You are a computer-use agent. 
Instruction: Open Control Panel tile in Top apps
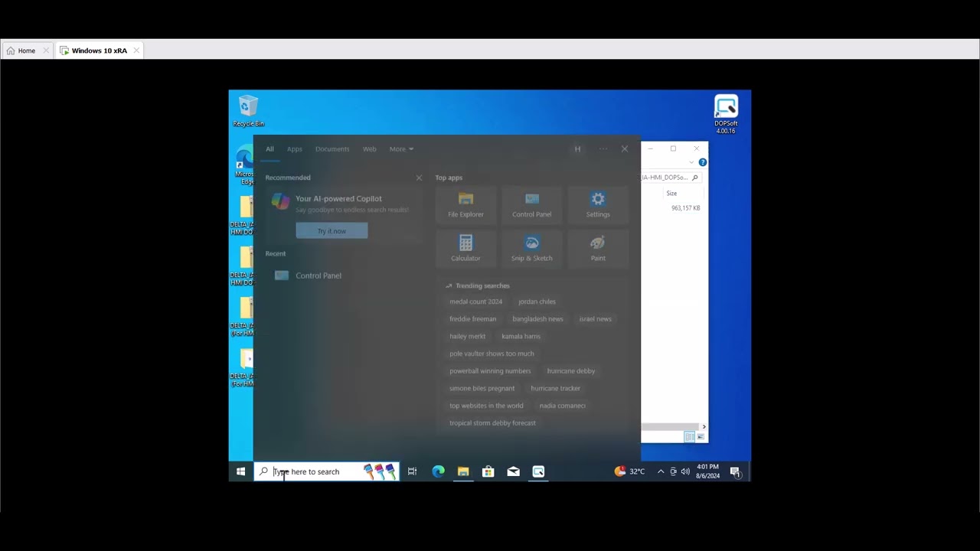point(531,205)
